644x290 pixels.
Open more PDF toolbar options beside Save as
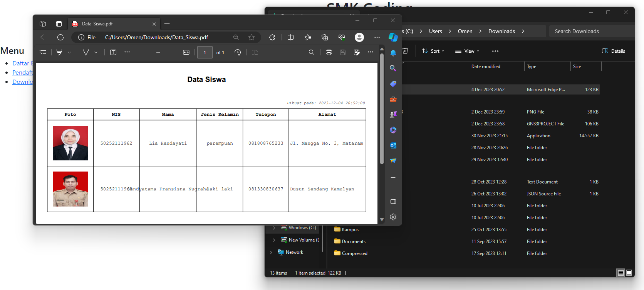click(371, 52)
